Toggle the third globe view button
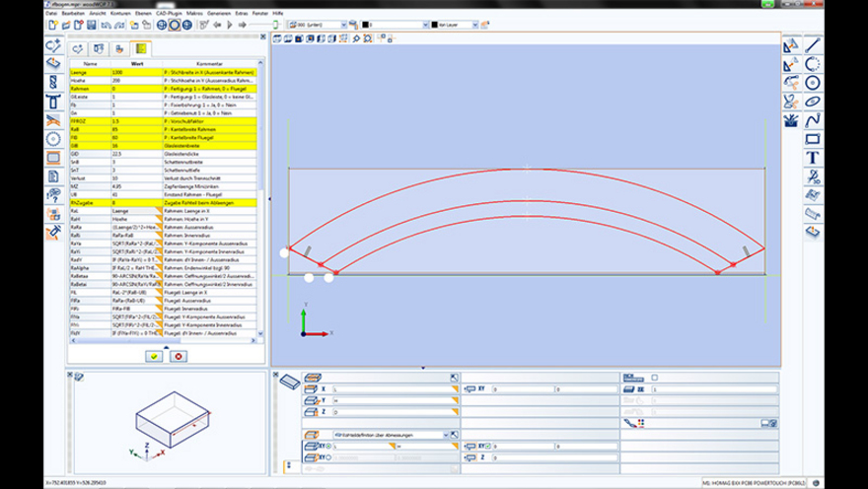The width and height of the screenshot is (868, 489). (x=187, y=25)
